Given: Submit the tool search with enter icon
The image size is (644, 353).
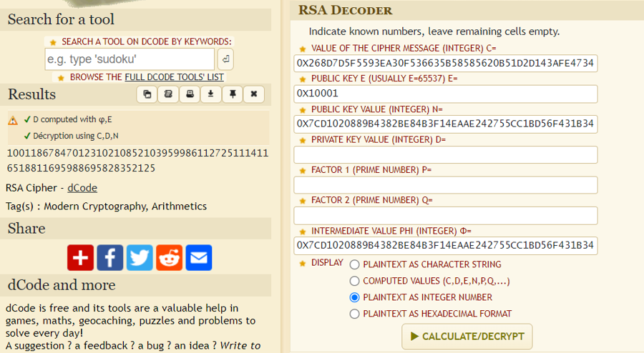Looking at the screenshot, I should [x=225, y=59].
